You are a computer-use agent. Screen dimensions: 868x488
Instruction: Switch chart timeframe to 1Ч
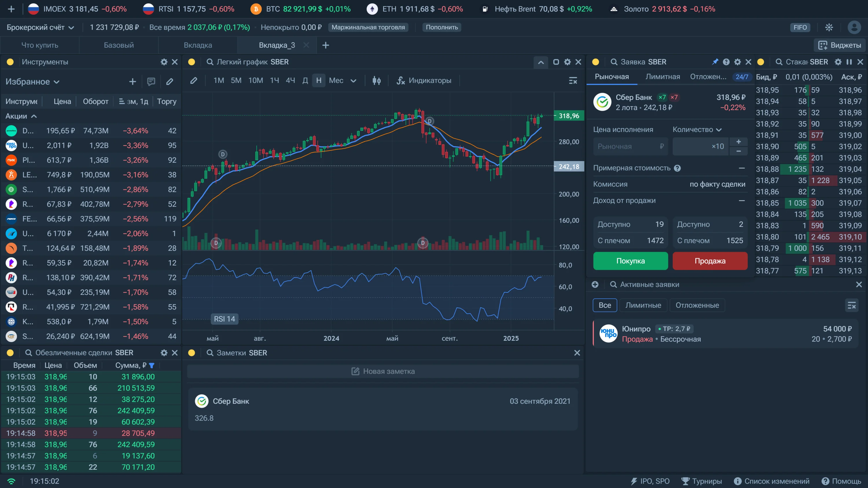(x=274, y=80)
